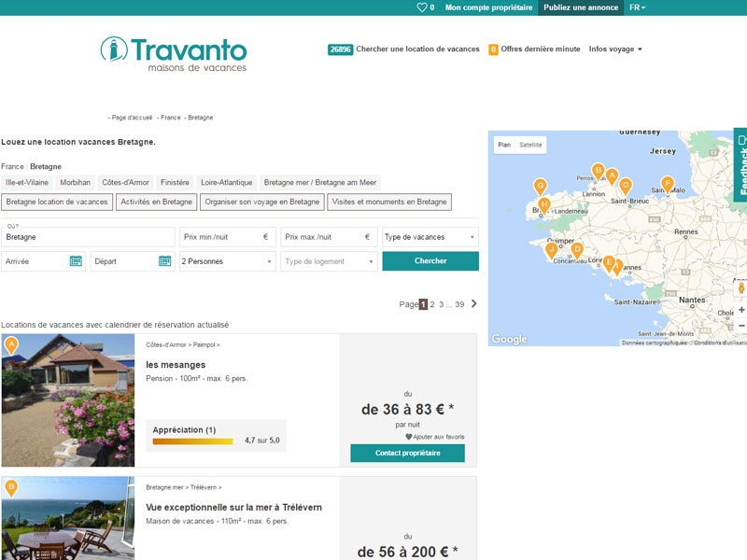Click map marker B on the map
The image size is (747, 560).
(x=598, y=172)
